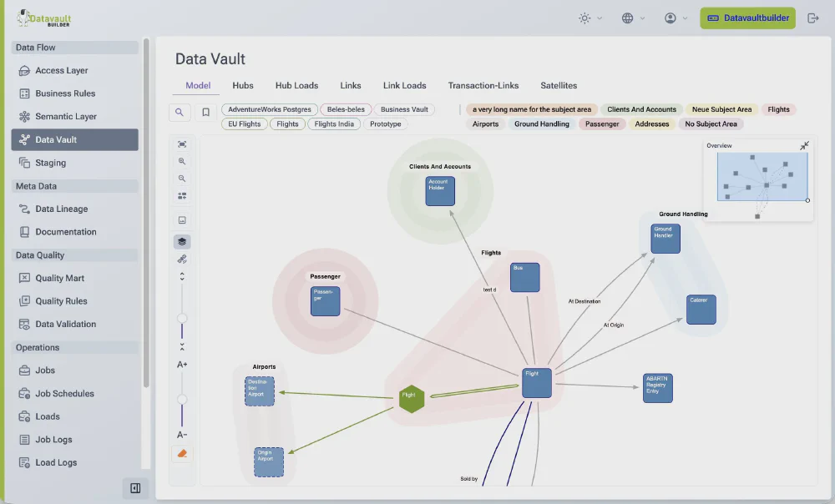Click the auto-layout nodes icon
This screenshot has width=835, height=504.
tap(182, 195)
